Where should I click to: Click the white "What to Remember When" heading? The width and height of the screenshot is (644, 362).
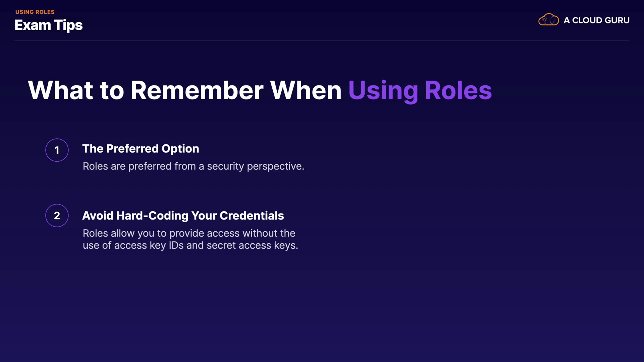(185, 90)
